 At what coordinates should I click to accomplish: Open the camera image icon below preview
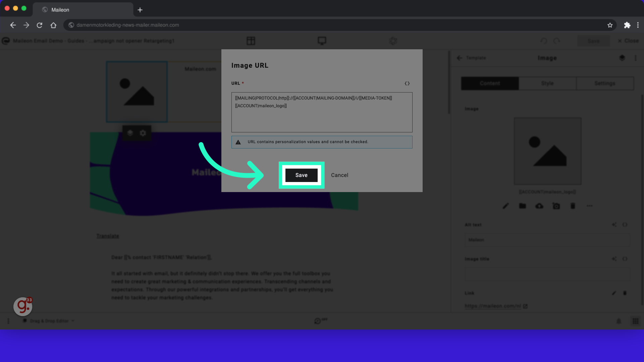[556, 206]
